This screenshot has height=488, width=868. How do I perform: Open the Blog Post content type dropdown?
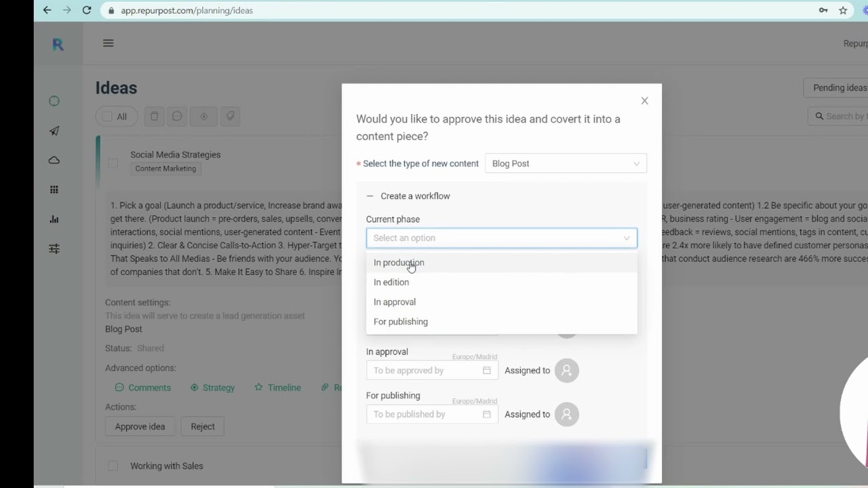pos(566,163)
